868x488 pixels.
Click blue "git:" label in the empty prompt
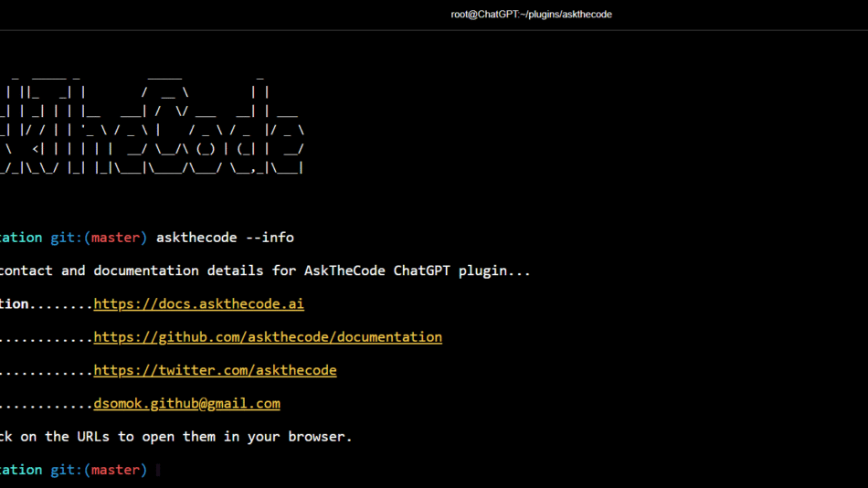(66, 470)
